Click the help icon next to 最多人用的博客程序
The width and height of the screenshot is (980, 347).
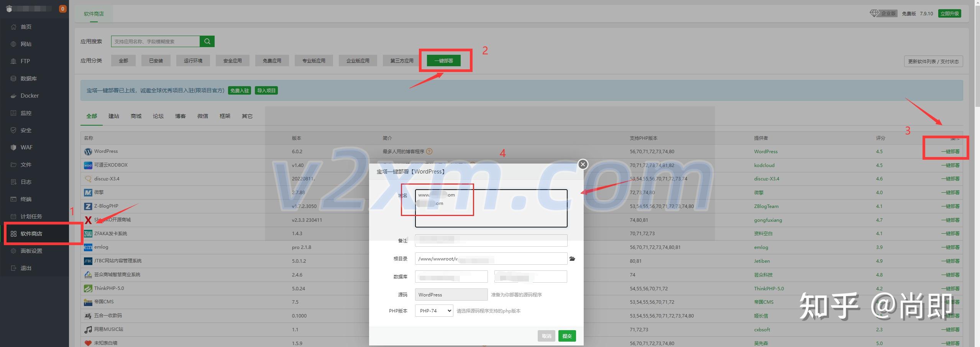(x=429, y=151)
